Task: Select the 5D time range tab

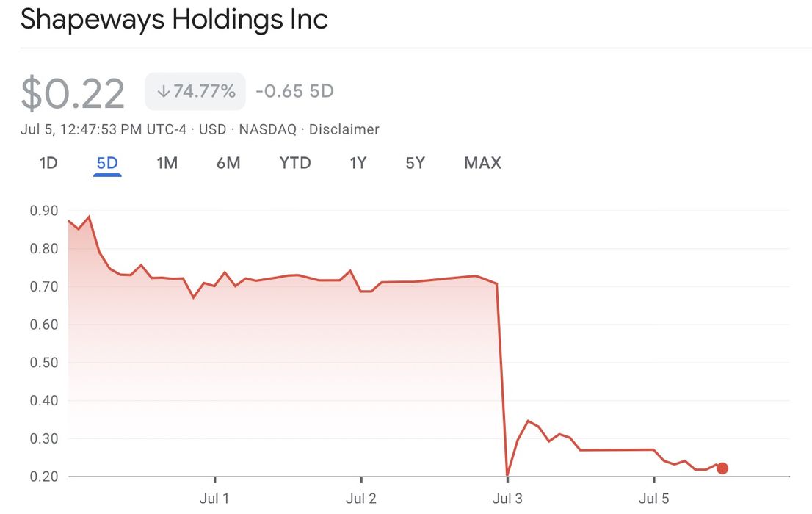Action: [x=107, y=163]
